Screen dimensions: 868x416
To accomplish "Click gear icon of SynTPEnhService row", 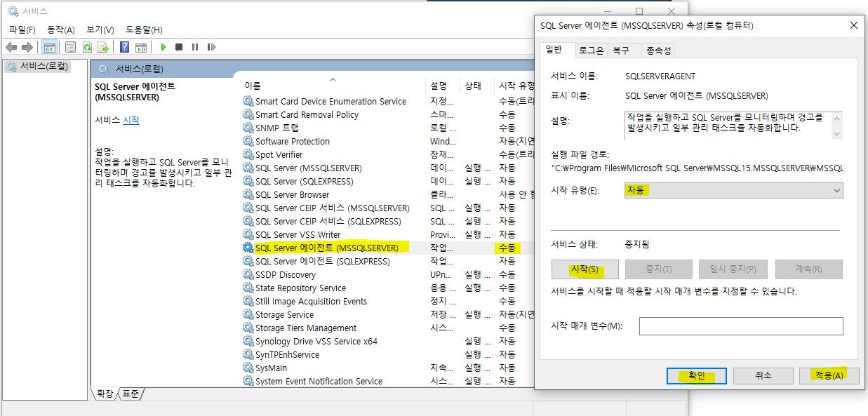I will [x=248, y=354].
